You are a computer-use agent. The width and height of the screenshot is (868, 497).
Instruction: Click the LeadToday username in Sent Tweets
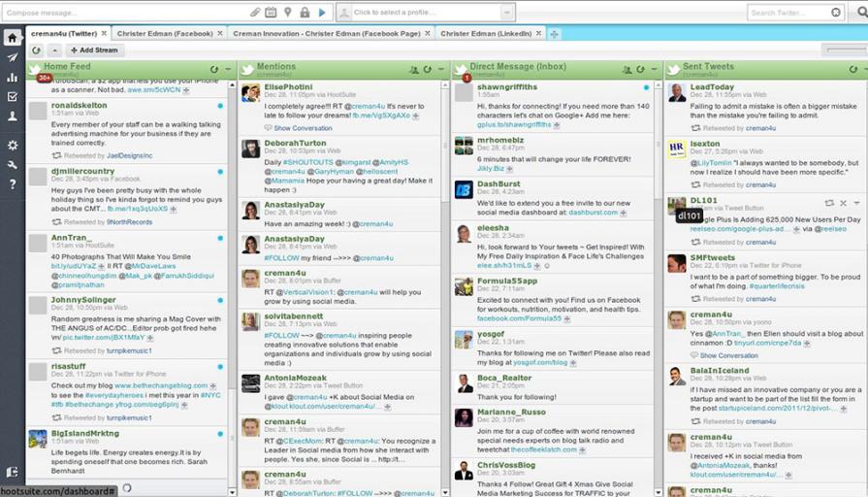(x=712, y=87)
